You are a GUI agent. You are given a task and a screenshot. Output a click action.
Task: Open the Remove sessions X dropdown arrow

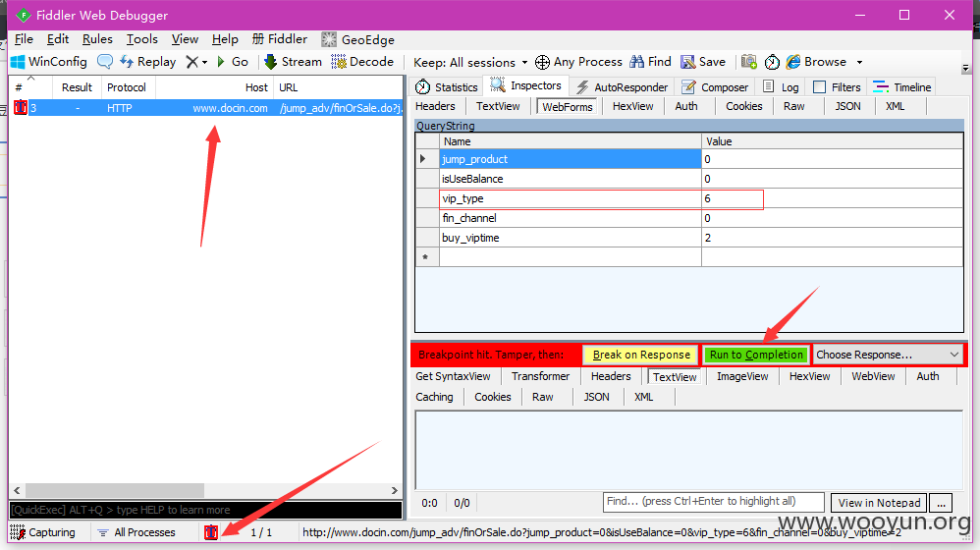coord(204,62)
